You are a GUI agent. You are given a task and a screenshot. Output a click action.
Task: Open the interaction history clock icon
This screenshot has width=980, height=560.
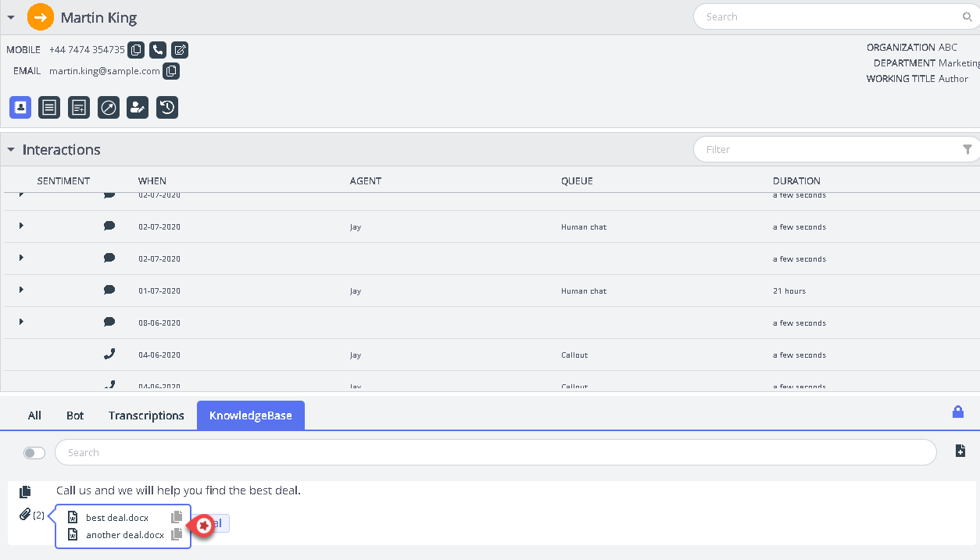[167, 108]
